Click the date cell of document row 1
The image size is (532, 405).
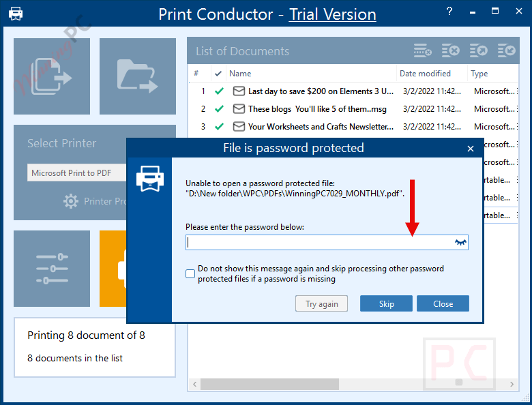(432, 91)
